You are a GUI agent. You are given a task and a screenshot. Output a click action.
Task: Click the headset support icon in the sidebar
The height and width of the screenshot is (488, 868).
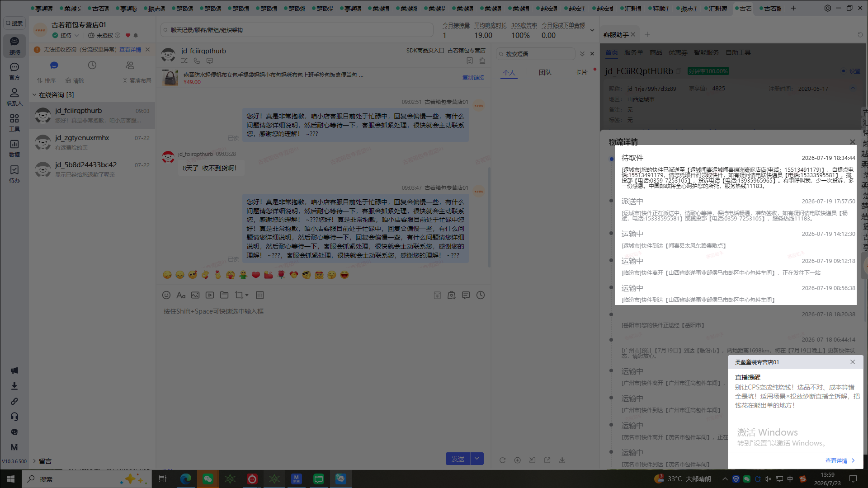point(14,417)
